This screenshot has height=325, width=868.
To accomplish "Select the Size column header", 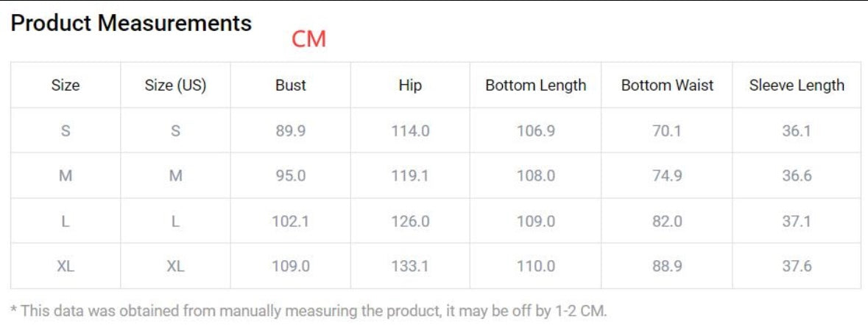I will 66,85.
